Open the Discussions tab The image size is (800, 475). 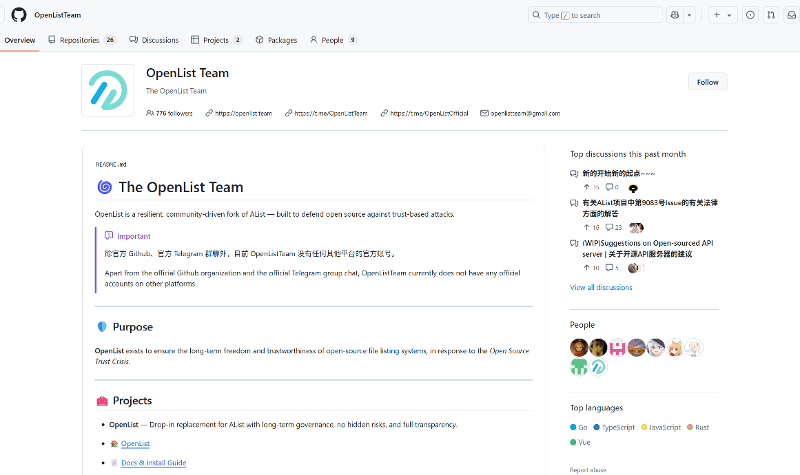pyautogui.click(x=154, y=40)
